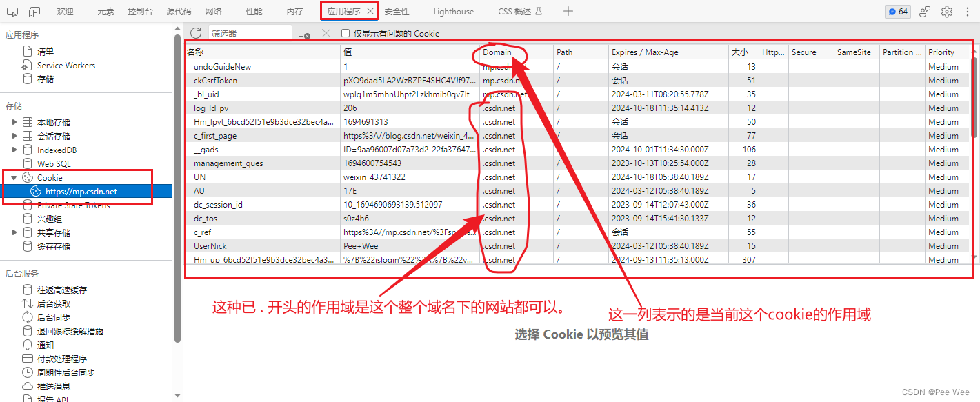Expand 本地存储 tree node
Image resolution: width=980 pixels, height=402 pixels.
[14, 123]
